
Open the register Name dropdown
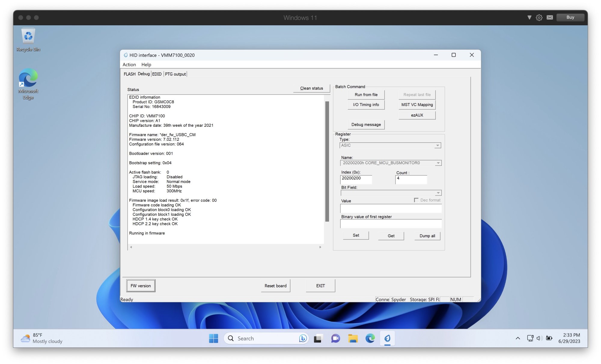[438, 163]
